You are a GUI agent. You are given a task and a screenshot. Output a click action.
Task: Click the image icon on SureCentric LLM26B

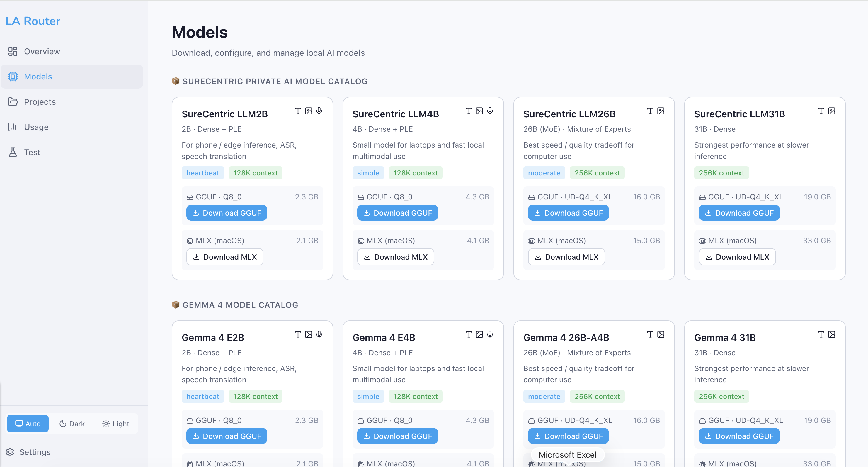point(661,111)
